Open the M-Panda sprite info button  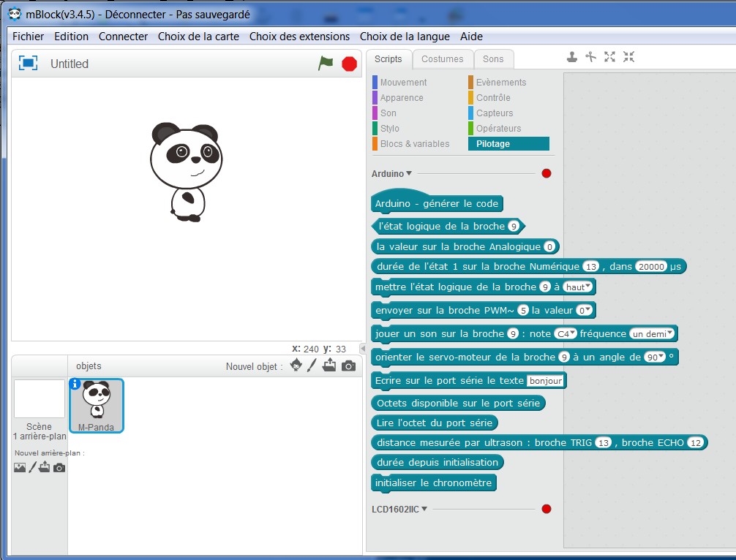(x=75, y=384)
